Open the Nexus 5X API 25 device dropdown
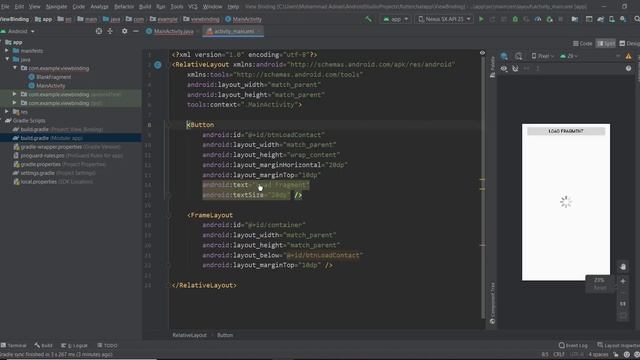The height and width of the screenshot is (360, 640). pos(444,19)
